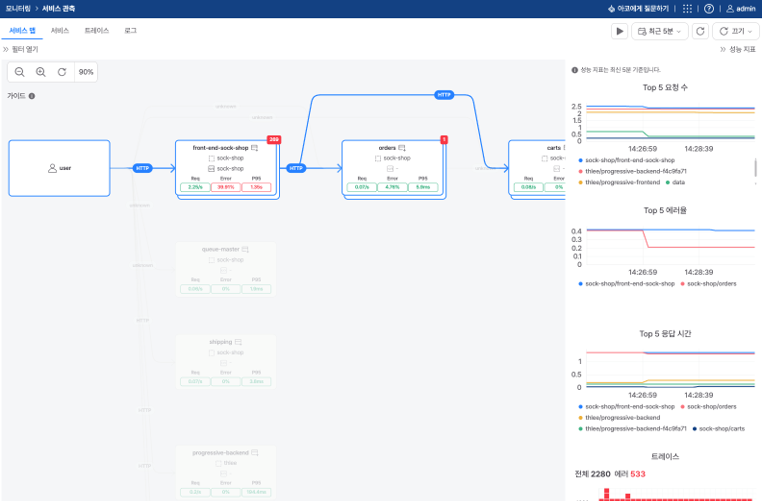This screenshot has width=762, height=501.
Task: Switch to the 트레이스 tab
Action: click(x=97, y=30)
